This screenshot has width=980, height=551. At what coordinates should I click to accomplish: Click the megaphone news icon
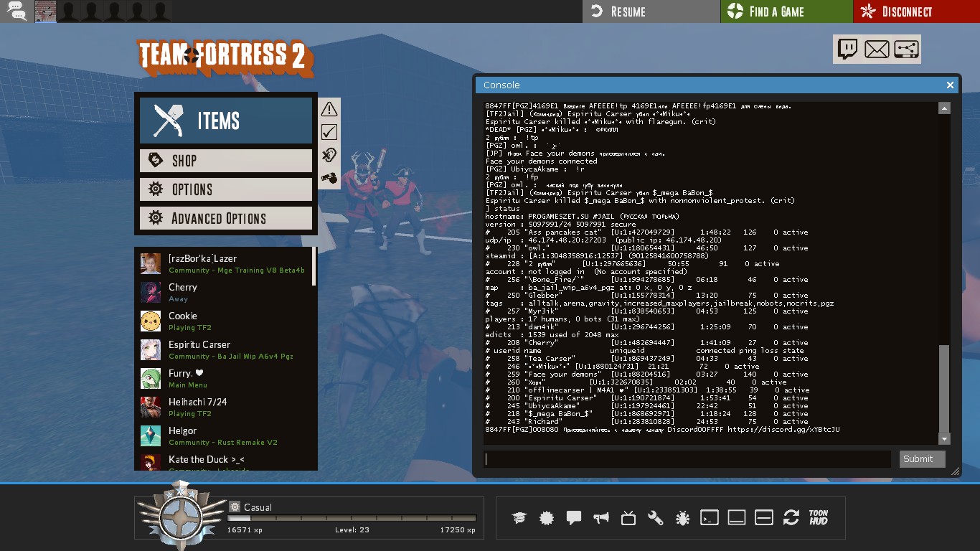click(x=601, y=518)
